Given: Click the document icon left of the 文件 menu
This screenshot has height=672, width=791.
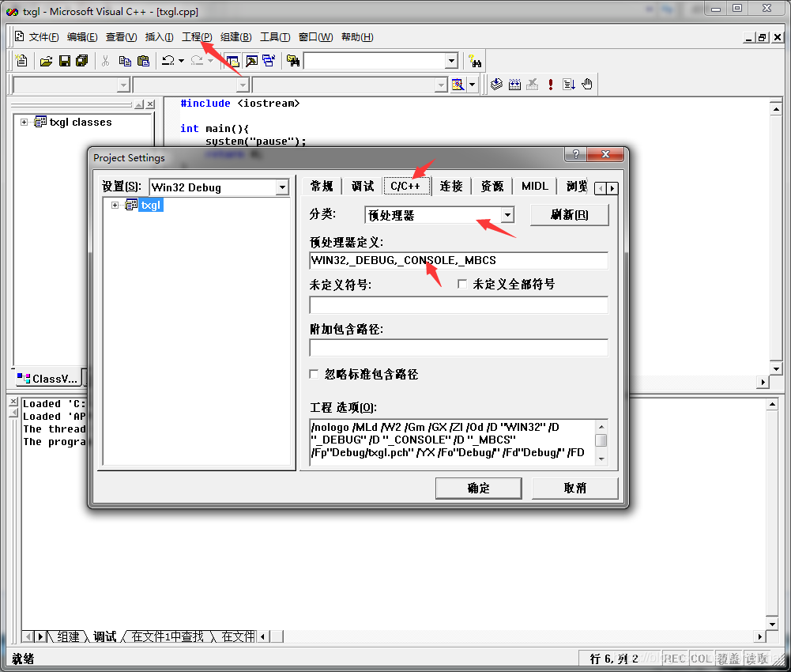Looking at the screenshot, I should pos(19,36).
